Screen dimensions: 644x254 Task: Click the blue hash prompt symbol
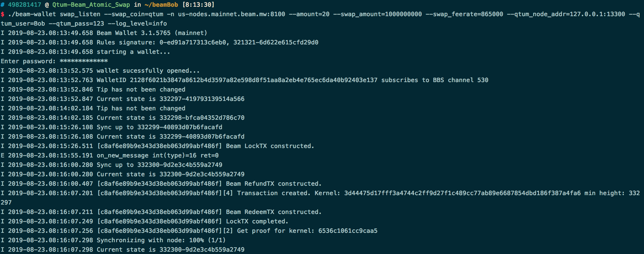(2, 5)
